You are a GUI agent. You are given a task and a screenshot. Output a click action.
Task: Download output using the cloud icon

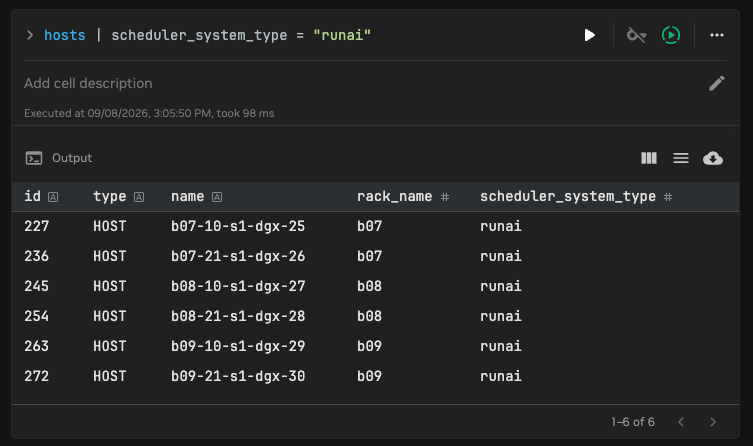click(x=713, y=158)
